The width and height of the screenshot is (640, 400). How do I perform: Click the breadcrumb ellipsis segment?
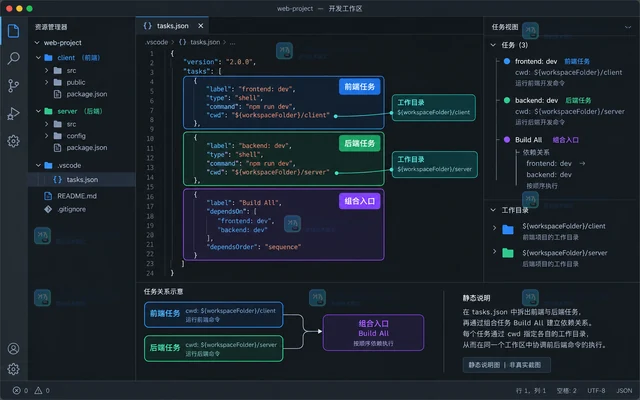point(232,42)
